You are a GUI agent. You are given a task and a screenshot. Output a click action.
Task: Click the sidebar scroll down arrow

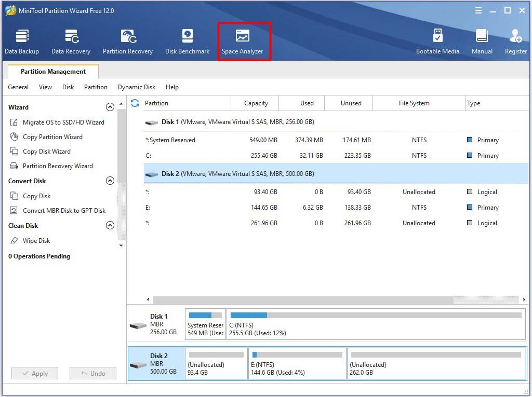click(x=121, y=245)
